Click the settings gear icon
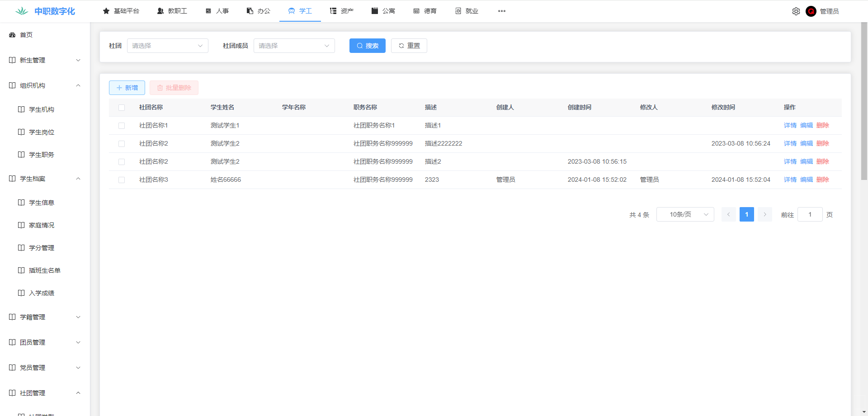 (x=796, y=11)
